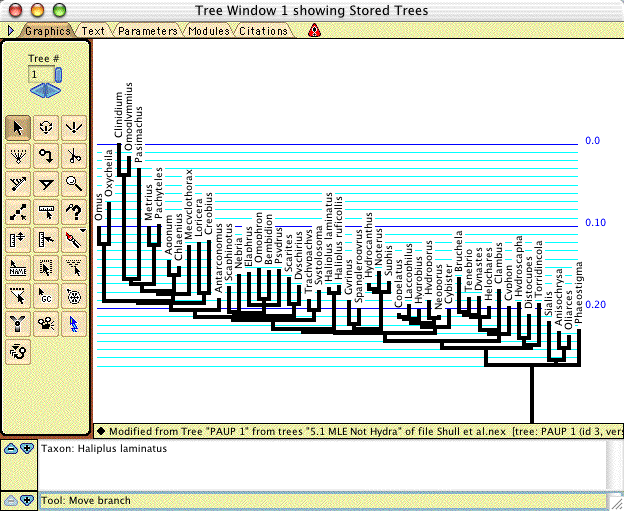The image size is (624, 511).
Task: Choose the scissors prune clade tool
Action: point(74,156)
